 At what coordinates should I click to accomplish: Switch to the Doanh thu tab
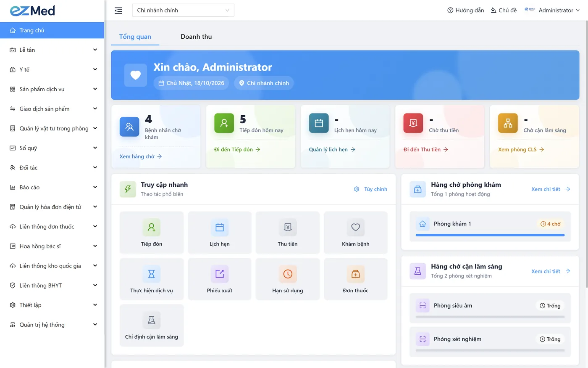pos(196,37)
